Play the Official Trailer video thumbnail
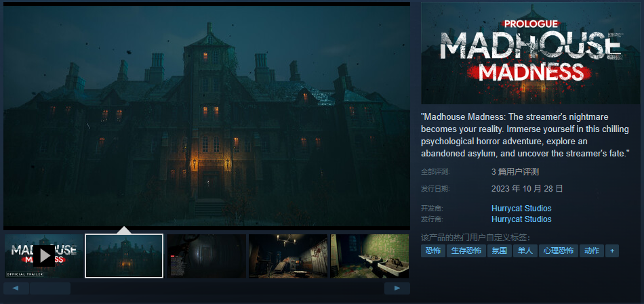 [x=43, y=256]
